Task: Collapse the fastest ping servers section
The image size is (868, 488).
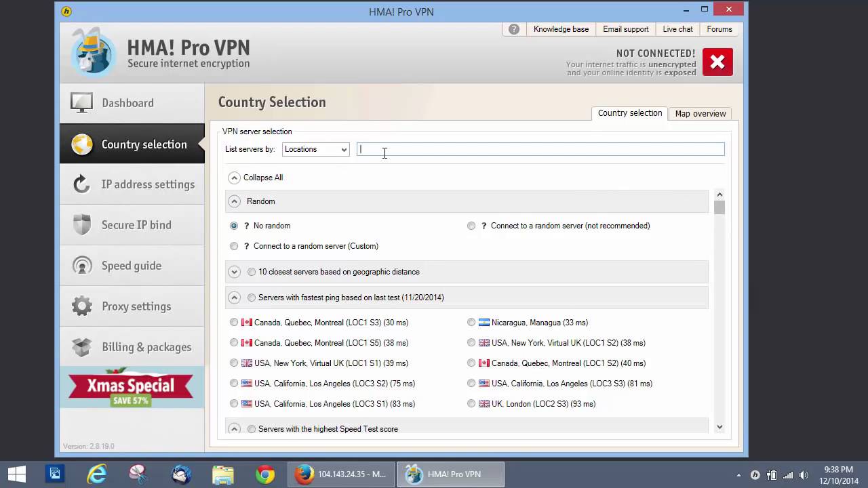Action: click(235, 298)
